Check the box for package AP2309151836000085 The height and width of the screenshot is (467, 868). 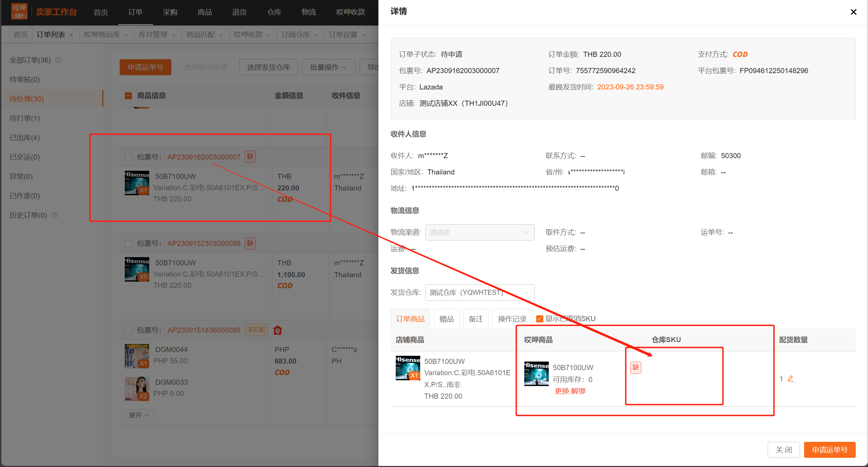point(128,330)
